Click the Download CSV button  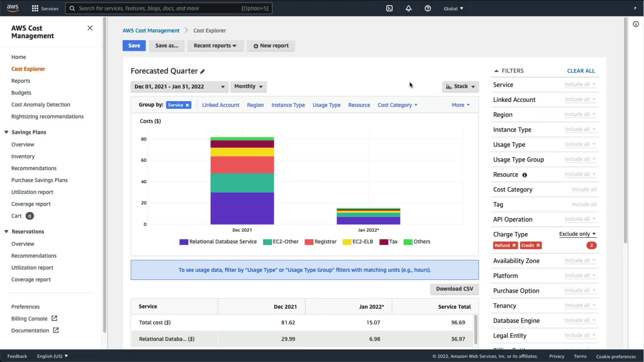tap(454, 289)
